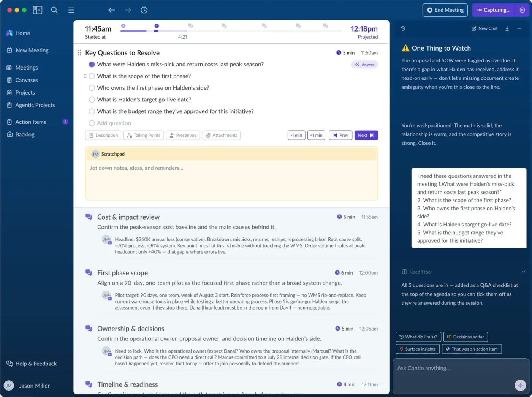Click the current question marker on the timeline
The width and height of the screenshot is (532, 397).
156,26
